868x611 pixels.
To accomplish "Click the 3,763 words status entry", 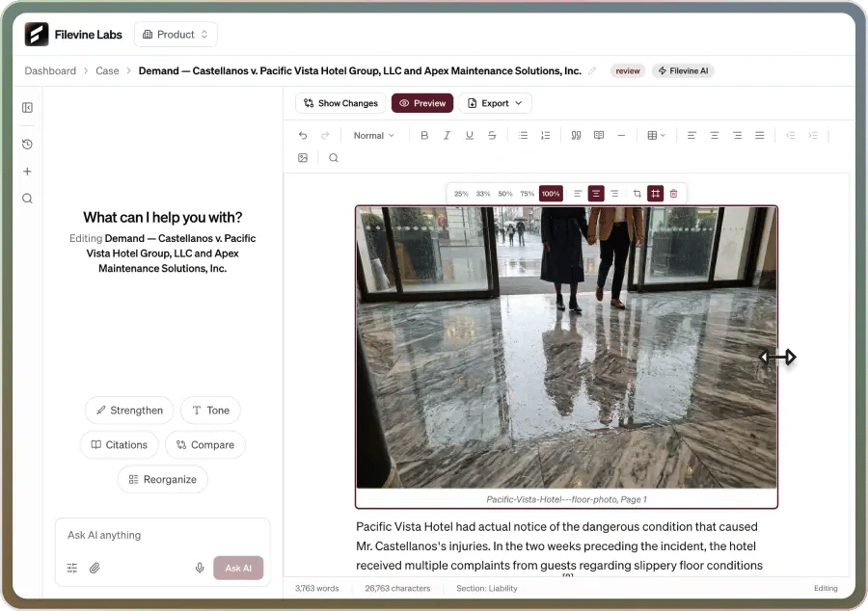I will pyautogui.click(x=316, y=588).
